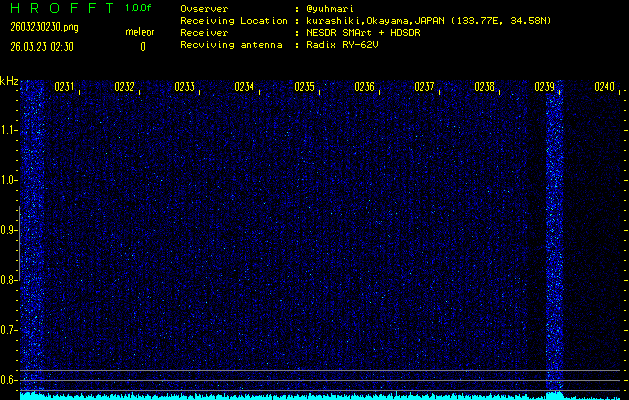Click the meteor count label
Image resolution: width=629 pixels, height=400 pixels.
coord(140,32)
